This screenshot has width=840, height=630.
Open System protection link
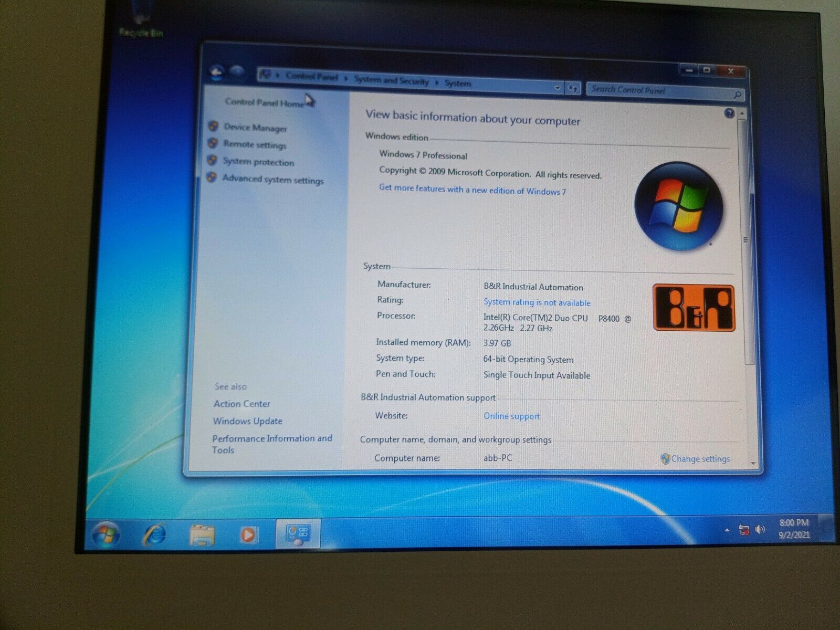pyautogui.click(x=258, y=162)
